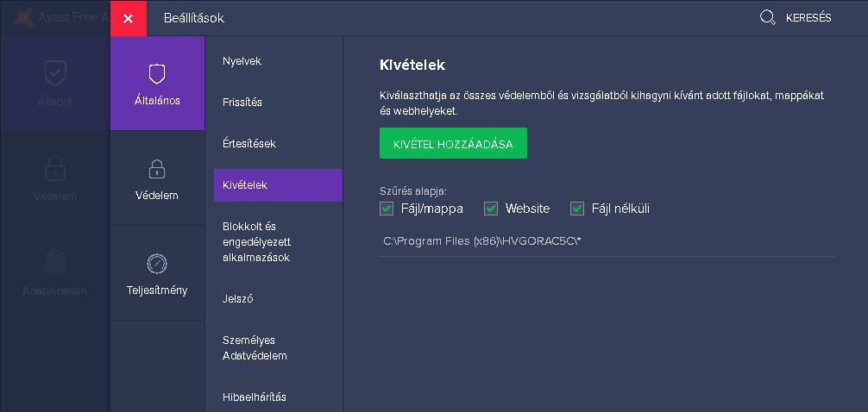Click the Beállítások title text
This screenshot has height=412, width=868.
(194, 18)
